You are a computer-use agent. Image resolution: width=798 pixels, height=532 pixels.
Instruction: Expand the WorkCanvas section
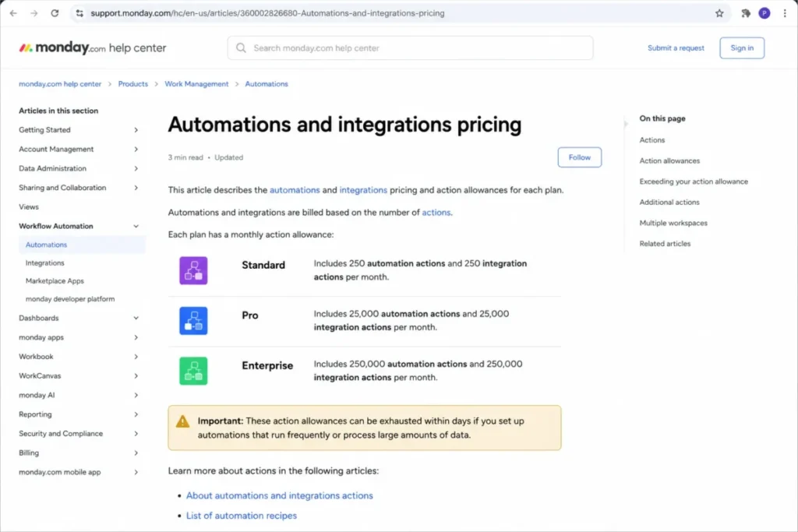136,376
